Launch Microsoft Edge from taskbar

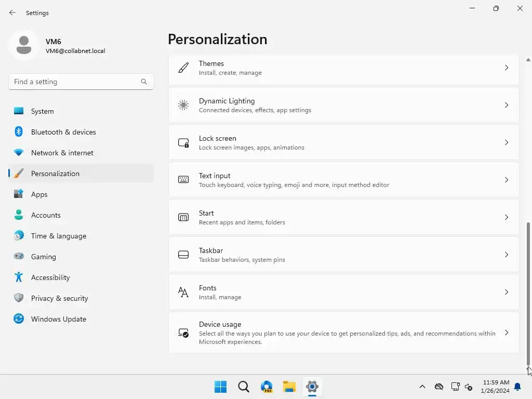(x=267, y=387)
